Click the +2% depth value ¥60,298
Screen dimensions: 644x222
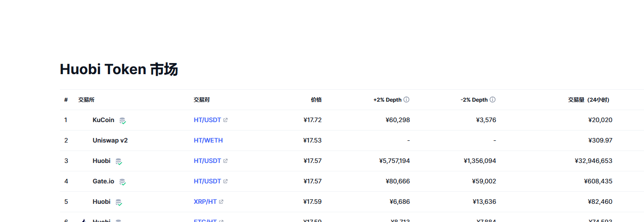coord(398,120)
